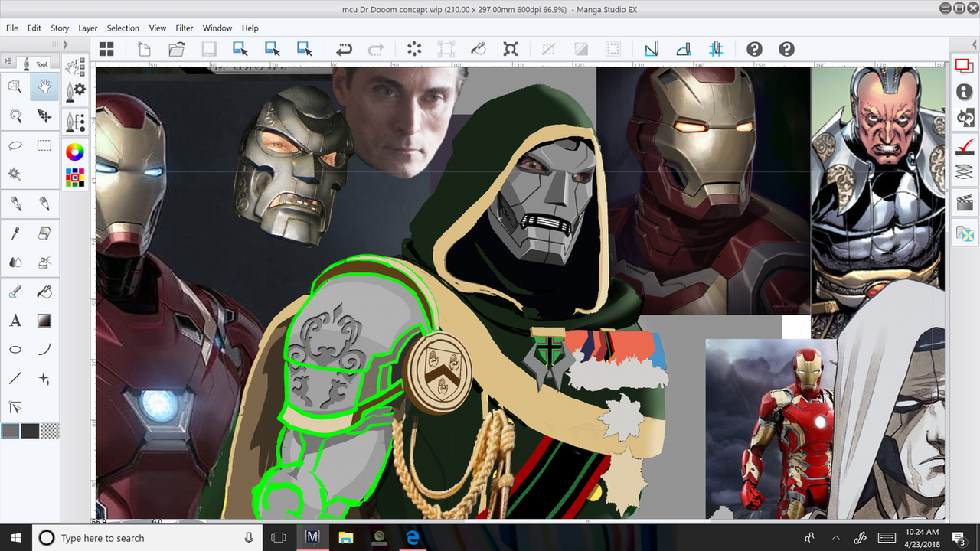Expand the left side palette dock arrow
980x551 pixels.
click(66, 44)
